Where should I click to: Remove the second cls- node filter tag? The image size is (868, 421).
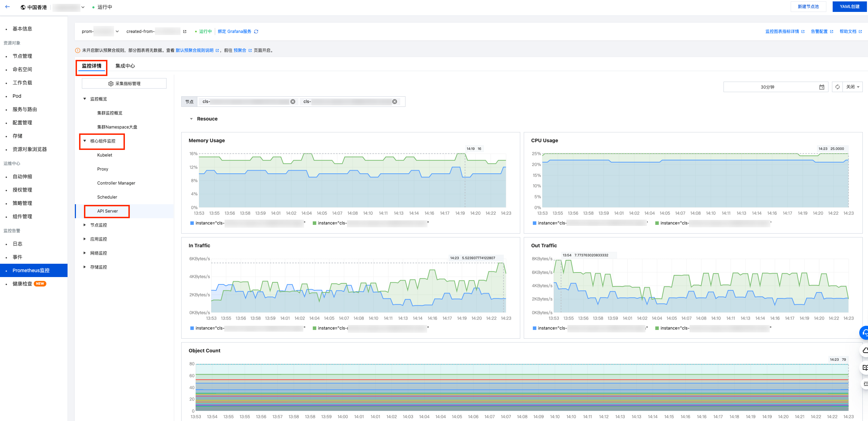395,102
